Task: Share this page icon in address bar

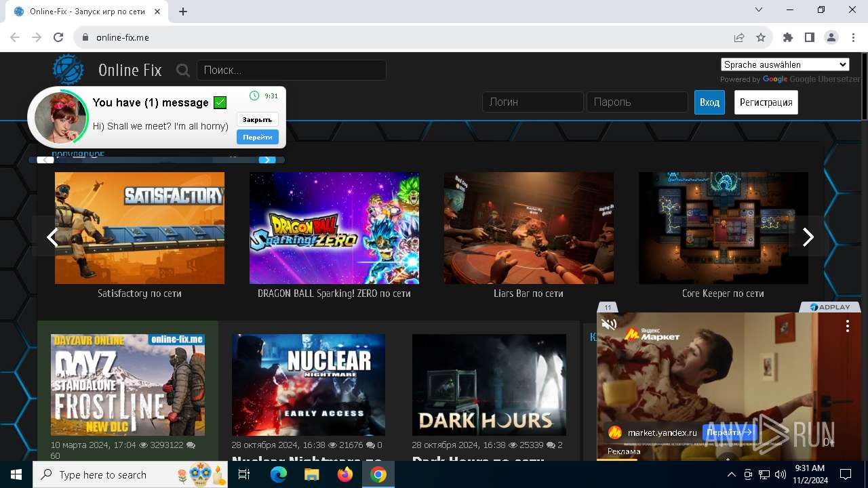Action: 739,37
